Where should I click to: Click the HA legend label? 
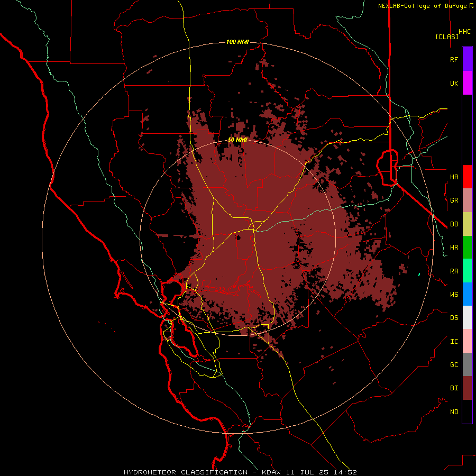pos(454,177)
